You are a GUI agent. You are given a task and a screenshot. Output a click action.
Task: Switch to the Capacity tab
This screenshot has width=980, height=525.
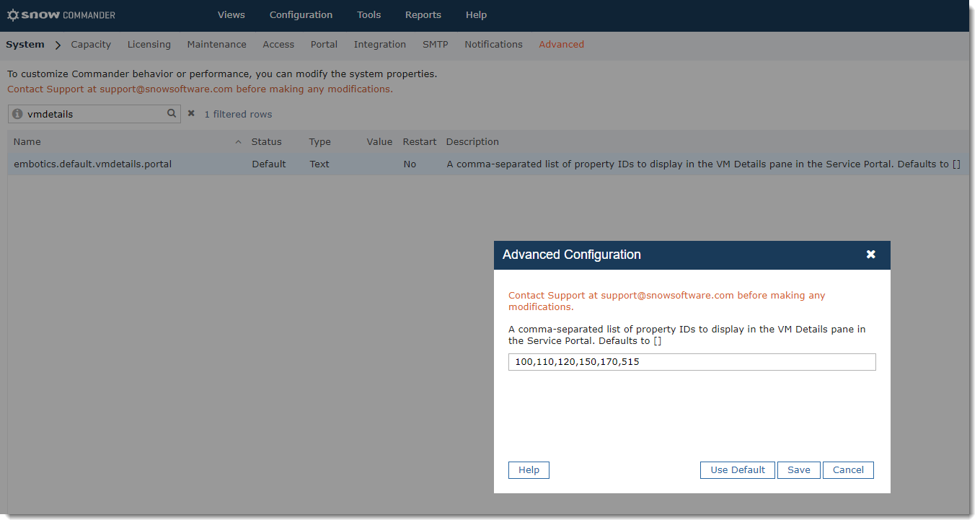click(91, 45)
